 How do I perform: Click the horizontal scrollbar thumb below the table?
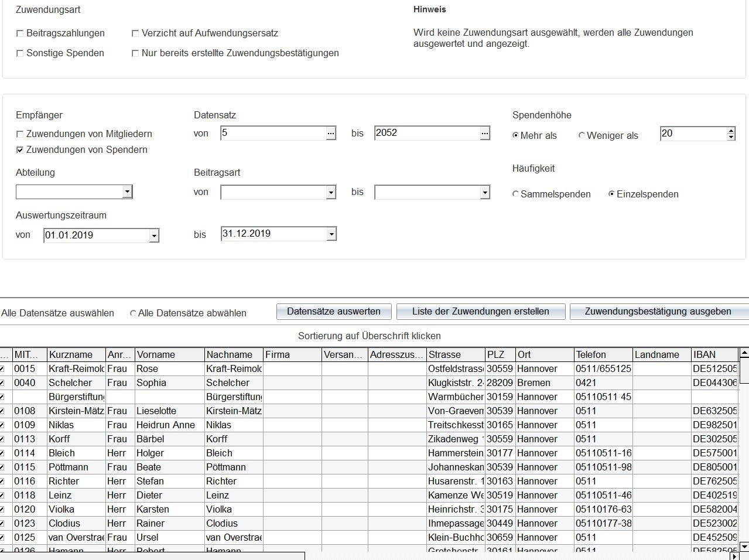[x=152, y=556]
